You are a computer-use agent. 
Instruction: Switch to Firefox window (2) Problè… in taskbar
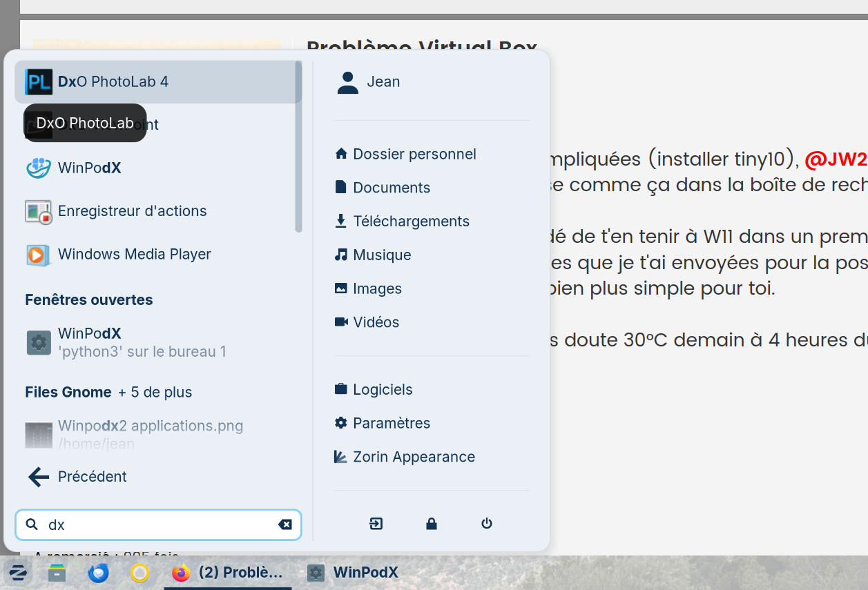tap(228, 573)
